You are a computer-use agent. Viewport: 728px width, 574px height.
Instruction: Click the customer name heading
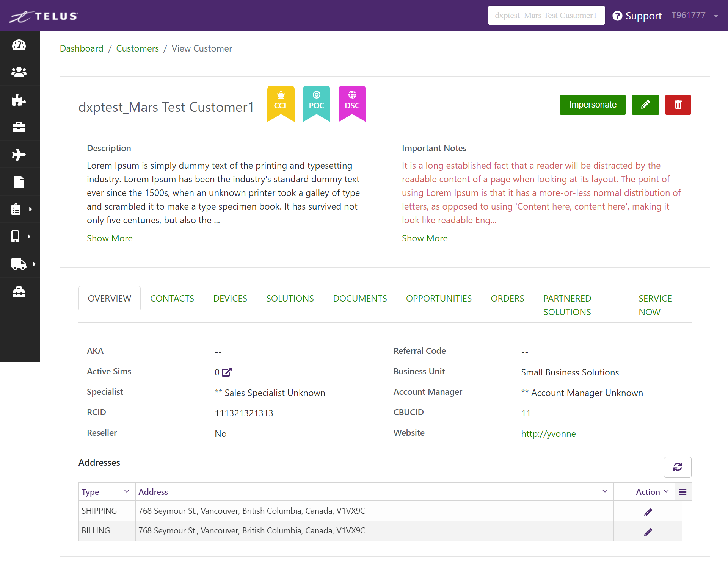pos(166,107)
